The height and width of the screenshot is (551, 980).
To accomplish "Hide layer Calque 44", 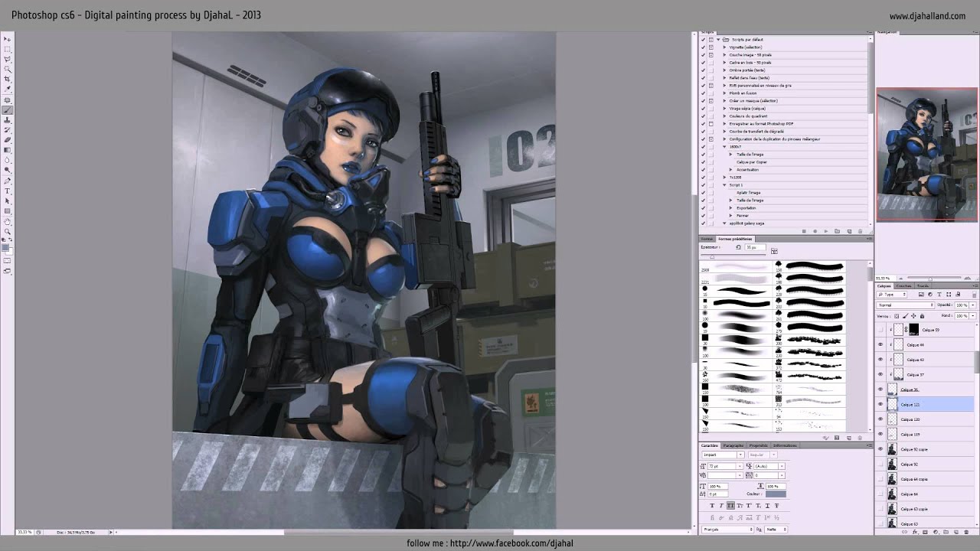I will coord(880,344).
